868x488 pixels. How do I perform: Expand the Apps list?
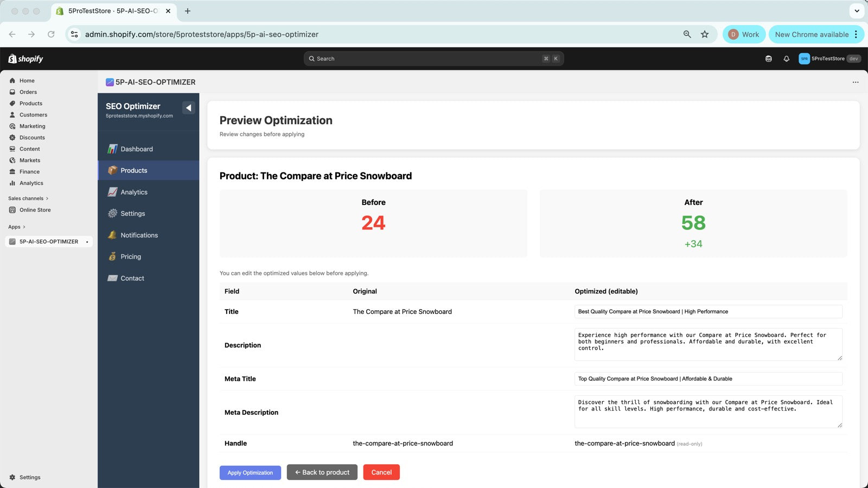(x=17, y=227)
